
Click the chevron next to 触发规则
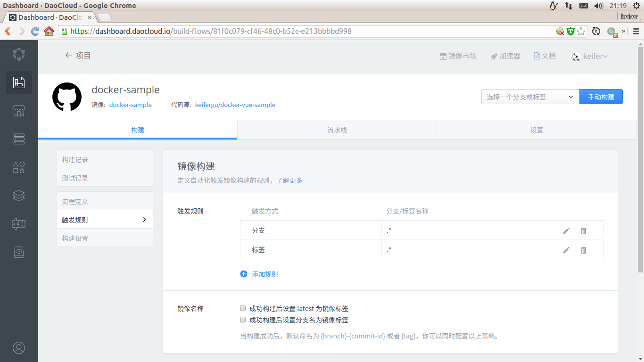pyautogui.click(x=144, y=220)
